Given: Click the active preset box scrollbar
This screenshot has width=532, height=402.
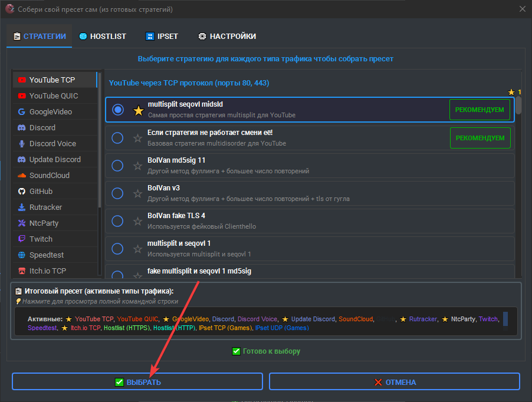Looking at the screenshot, I should click(x=505, y=319).
